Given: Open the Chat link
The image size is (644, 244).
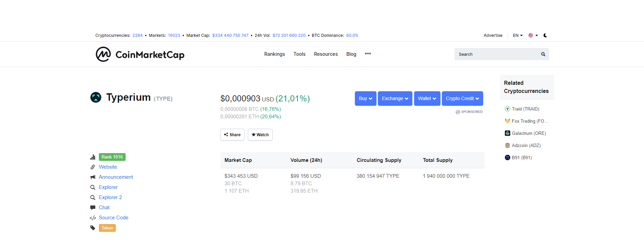Looking at the screenshot, I should 104,208.
